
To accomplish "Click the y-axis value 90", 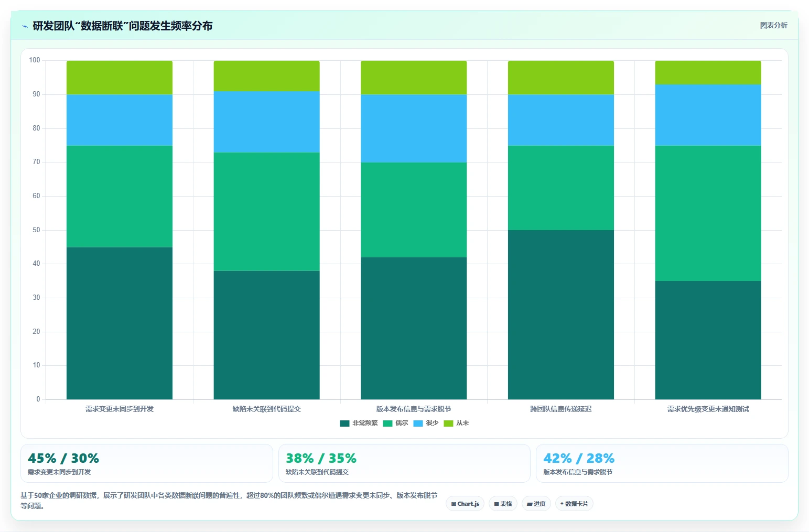I will (36, 94).
